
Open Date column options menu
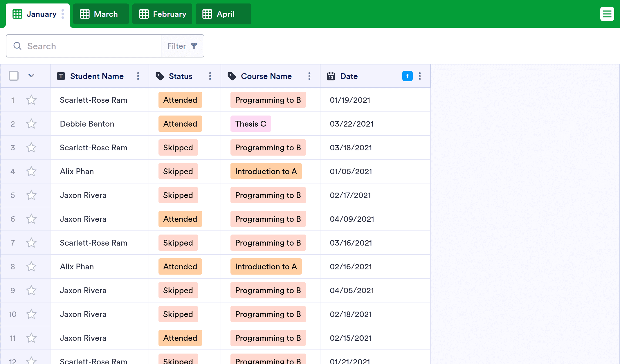(x=420, y=76)
